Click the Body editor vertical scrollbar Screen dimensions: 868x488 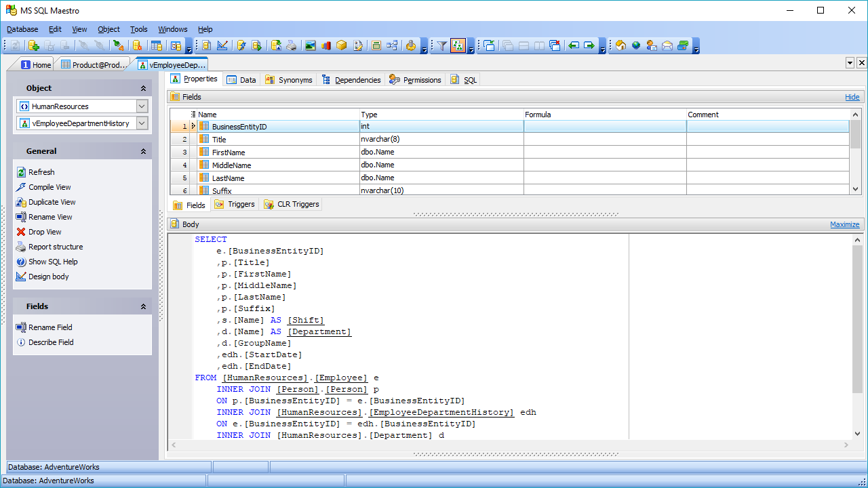click(x=857, y=319)
